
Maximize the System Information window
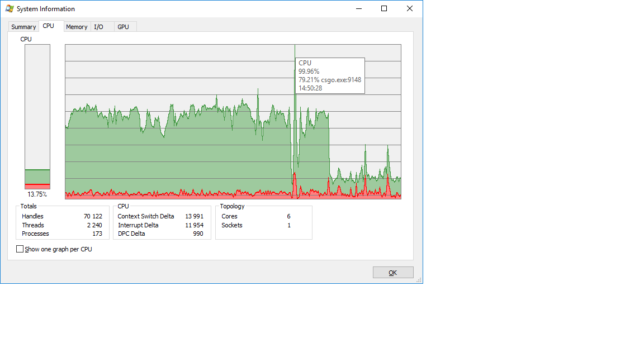click(384, 8)
